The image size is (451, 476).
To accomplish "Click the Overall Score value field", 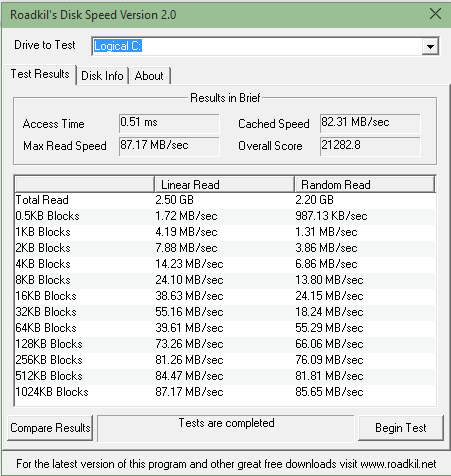I will pos(370,146).
